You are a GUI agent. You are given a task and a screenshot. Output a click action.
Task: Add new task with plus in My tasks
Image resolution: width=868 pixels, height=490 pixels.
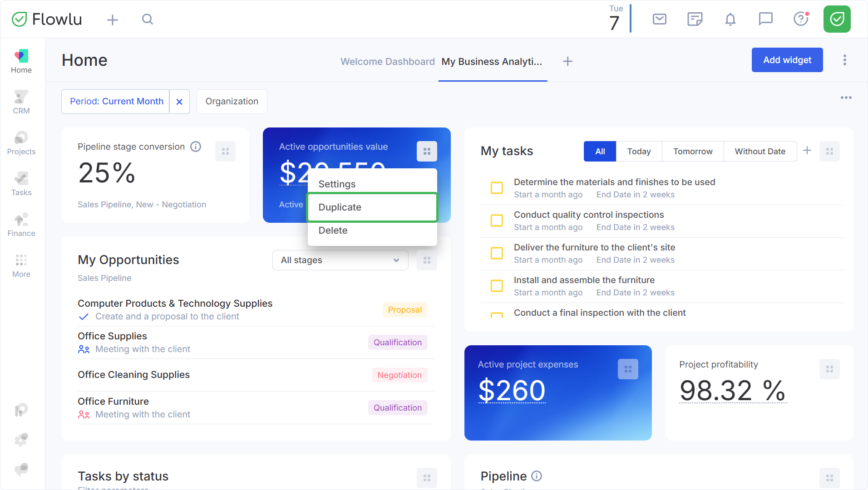(807, 151)
